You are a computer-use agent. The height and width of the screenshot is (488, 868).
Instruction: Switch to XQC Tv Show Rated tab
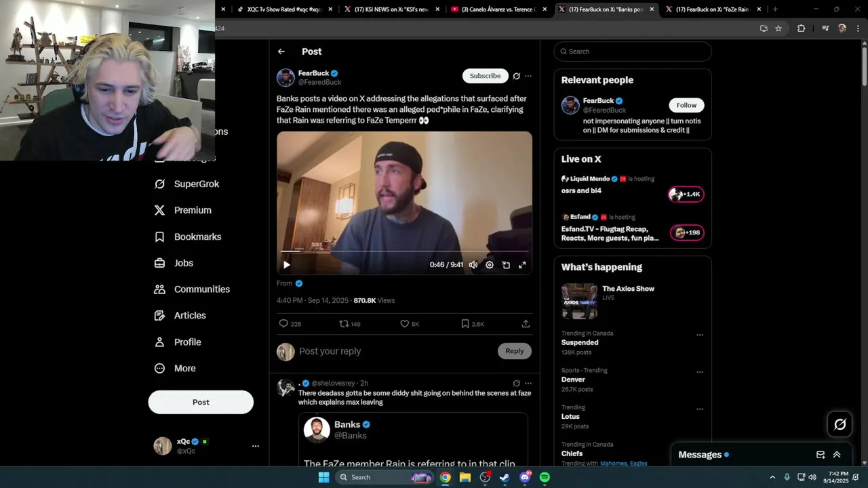[283, 9]
